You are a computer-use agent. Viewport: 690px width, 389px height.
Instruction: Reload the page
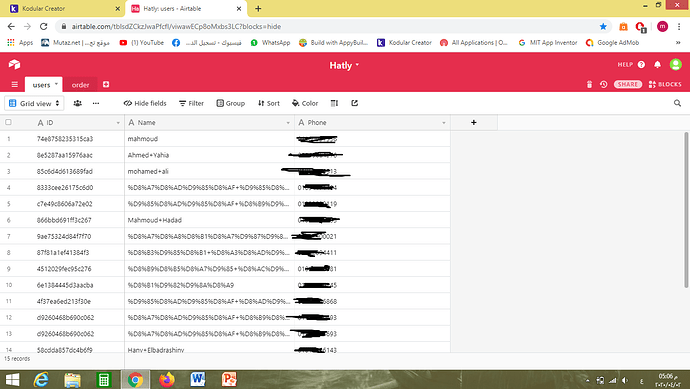[44, 26]
